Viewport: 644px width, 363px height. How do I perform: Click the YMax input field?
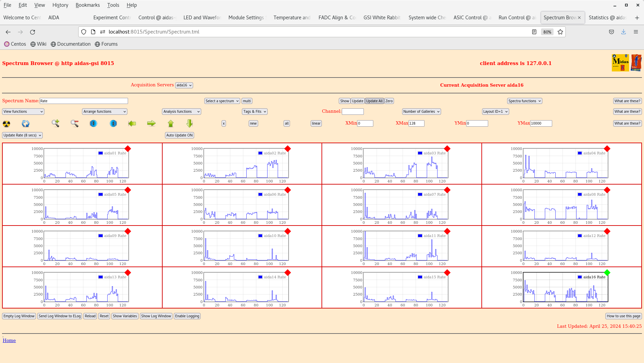tap(541, 124)
